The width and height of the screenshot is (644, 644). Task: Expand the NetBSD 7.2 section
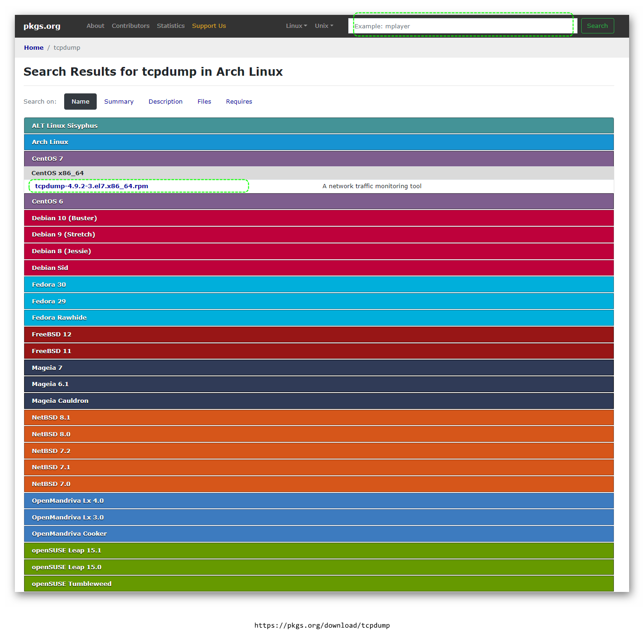(x=319, y=451)
